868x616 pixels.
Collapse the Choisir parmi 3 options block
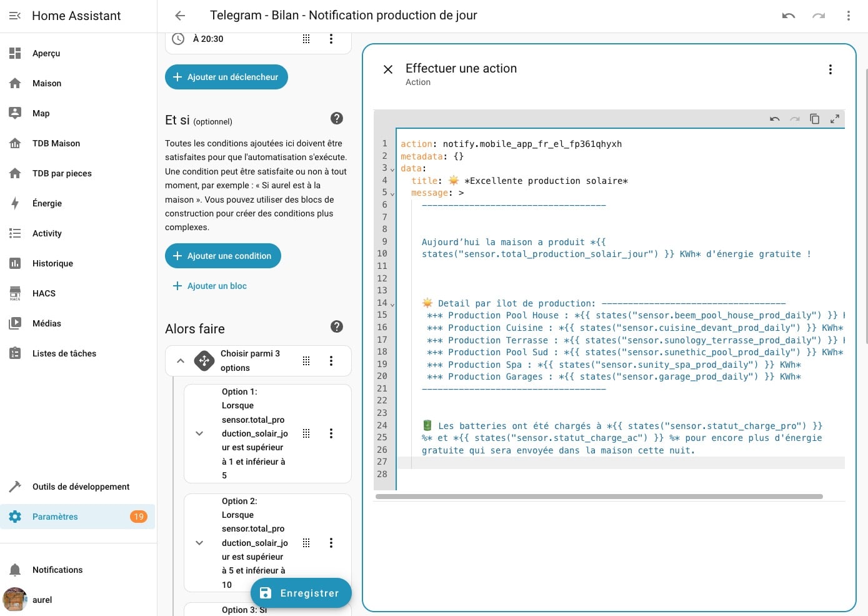pos(180,361)
